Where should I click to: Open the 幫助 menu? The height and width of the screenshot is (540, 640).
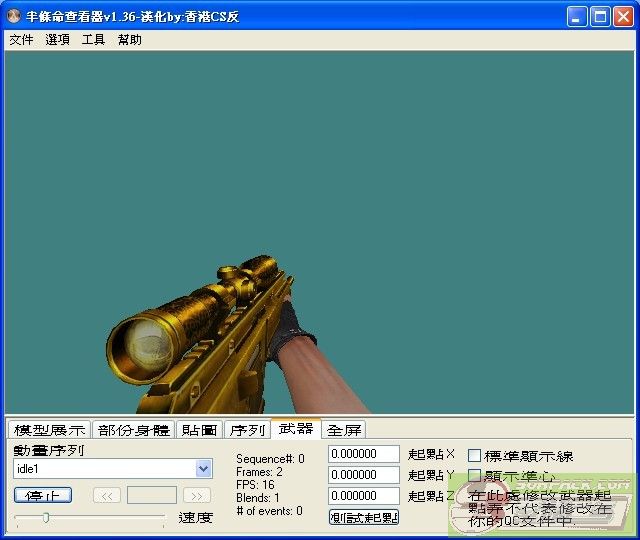click(129, 40)
